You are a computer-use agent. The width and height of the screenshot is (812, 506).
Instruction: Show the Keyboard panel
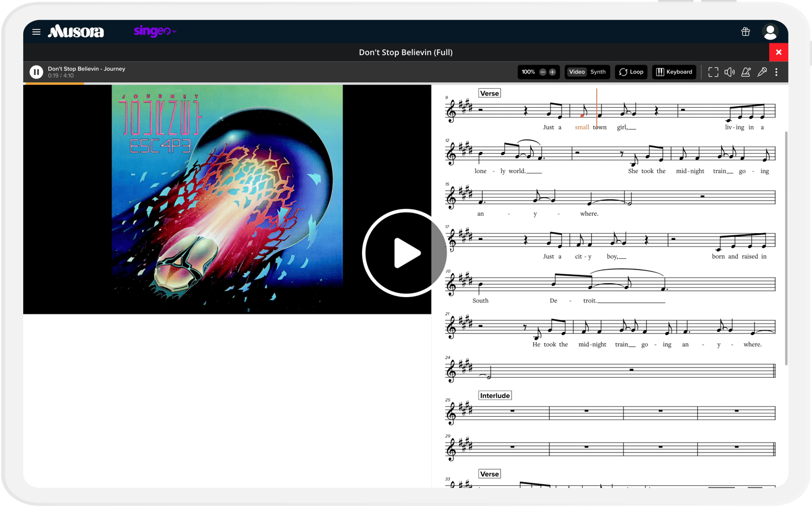674,72
